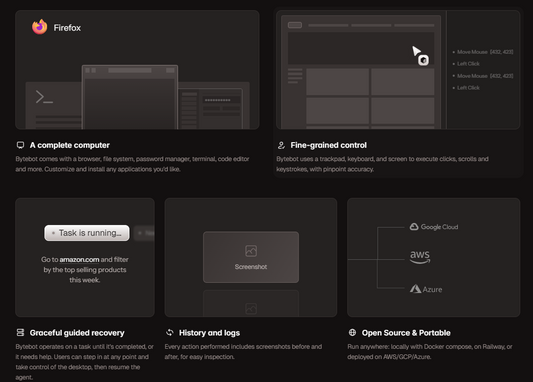This screenshot has width=533, height=382.
Task: Click the aws logo
Action: pyautogui.click(x=420, y=257)
